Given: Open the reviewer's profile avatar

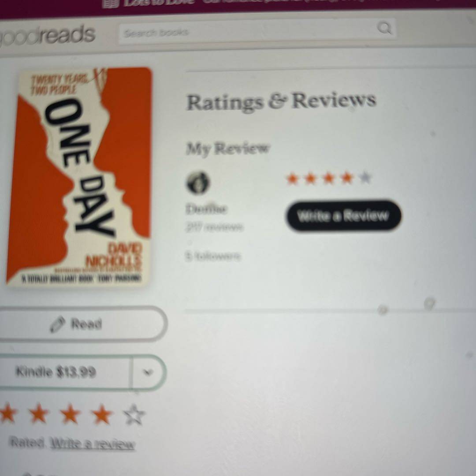Looking at the screenshot, I should point(197,182).
